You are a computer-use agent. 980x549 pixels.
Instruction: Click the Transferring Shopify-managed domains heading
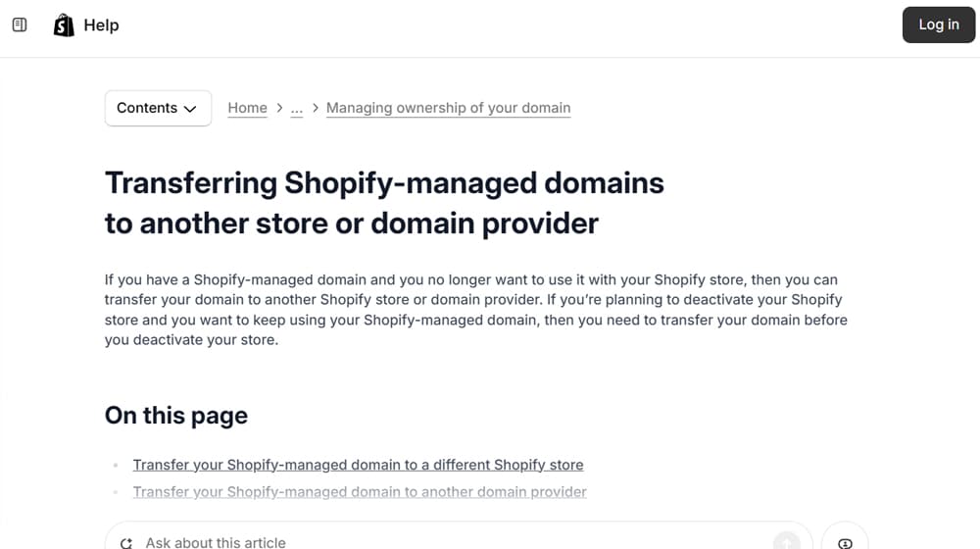pos(383,203)
